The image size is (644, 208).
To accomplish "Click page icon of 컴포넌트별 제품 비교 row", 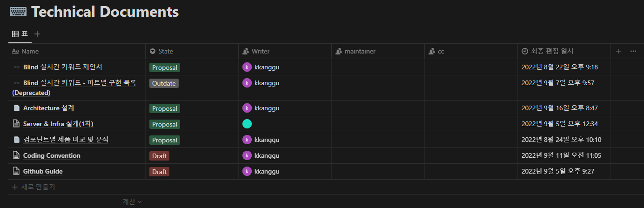I will [17, 140].
